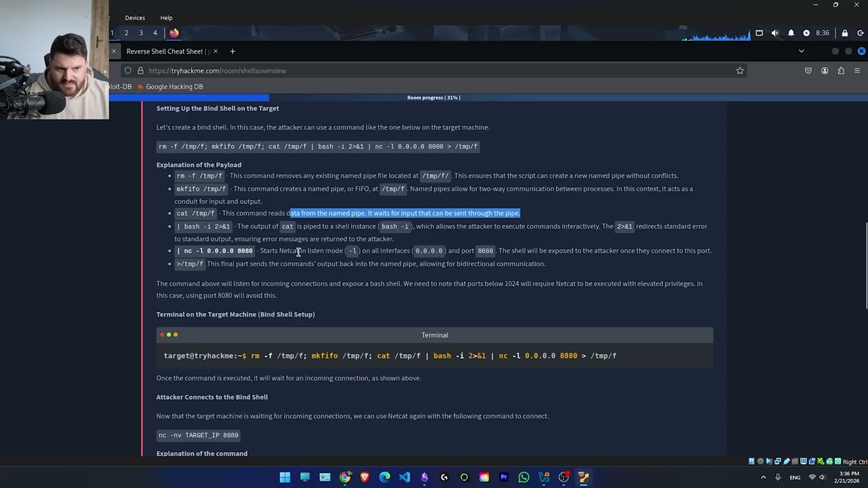Click the 'Setting Up the Bind Shell' heading

218,108
